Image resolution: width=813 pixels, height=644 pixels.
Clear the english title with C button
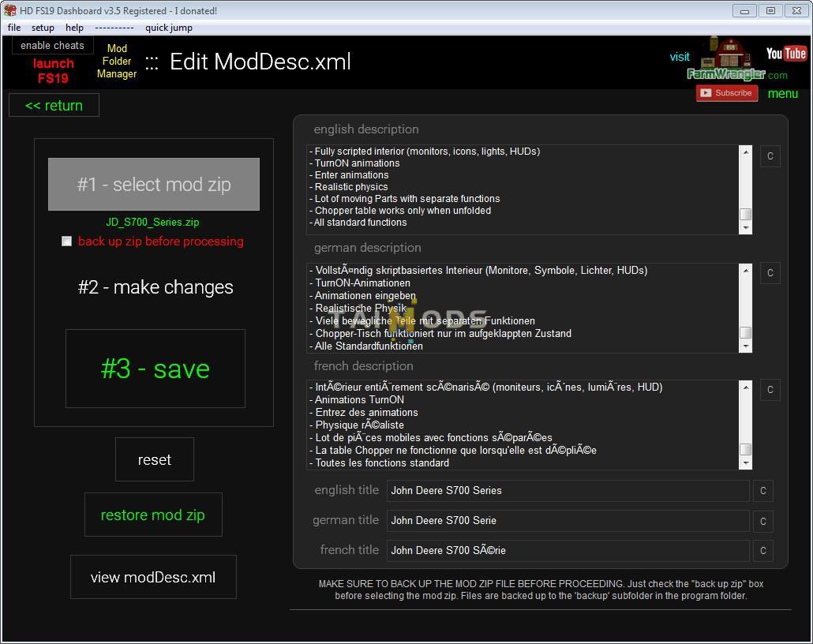click(762, 491)
